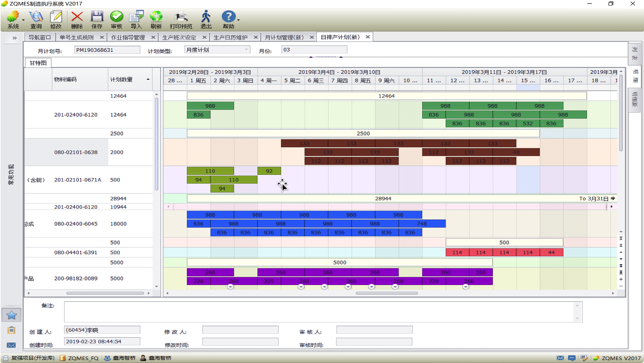
Task: Open 打印预览 (Print Preview) from the toolbar
Action: (181, 19)
